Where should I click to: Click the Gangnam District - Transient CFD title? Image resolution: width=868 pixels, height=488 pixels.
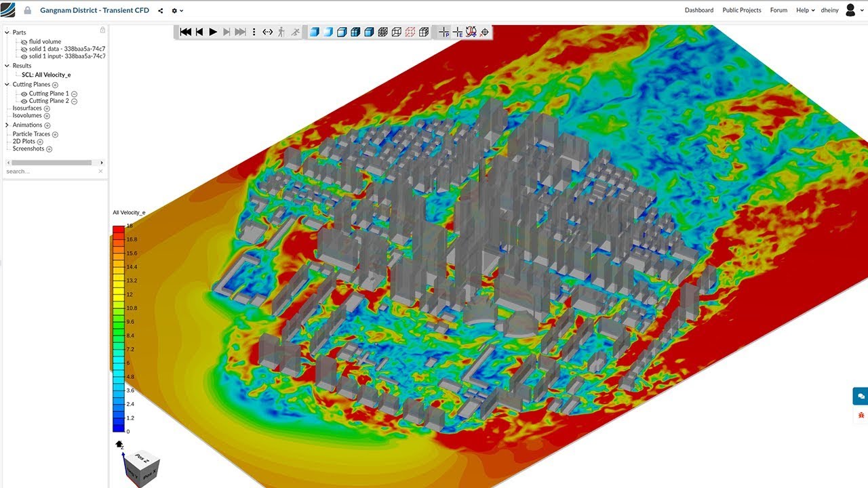click(x=94, y=10)
